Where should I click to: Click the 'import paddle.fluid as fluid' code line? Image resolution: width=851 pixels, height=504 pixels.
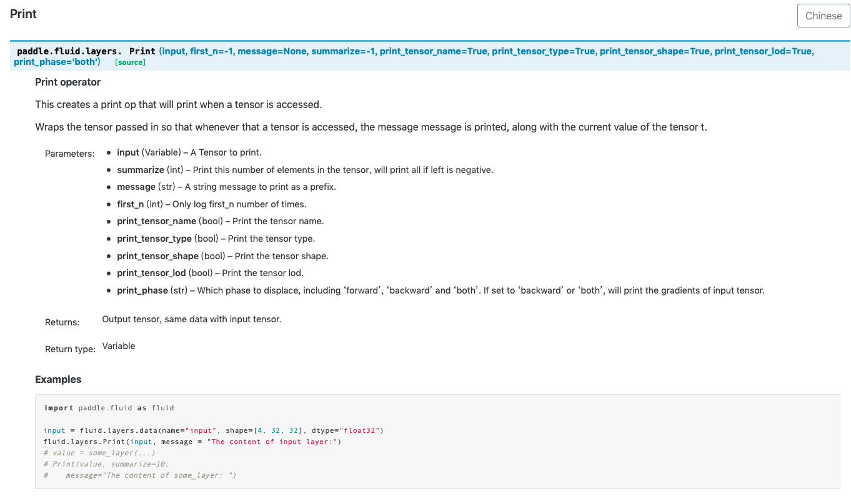click(109, 408)
